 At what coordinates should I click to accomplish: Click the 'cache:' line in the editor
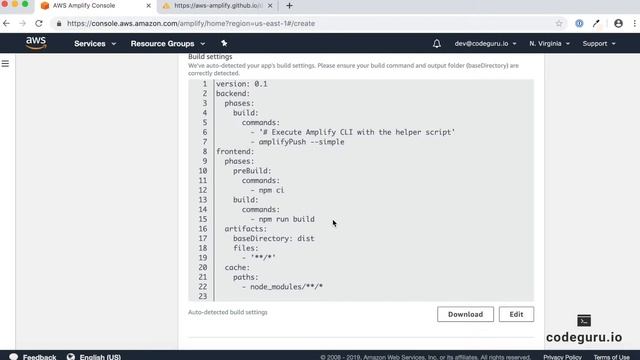coord(237,268)
